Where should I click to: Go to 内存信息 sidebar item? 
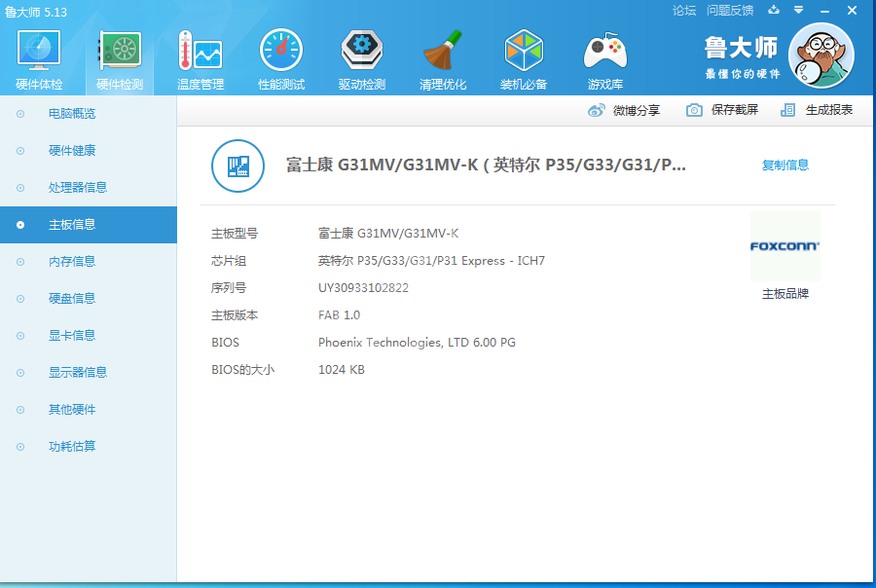point(89,262)
